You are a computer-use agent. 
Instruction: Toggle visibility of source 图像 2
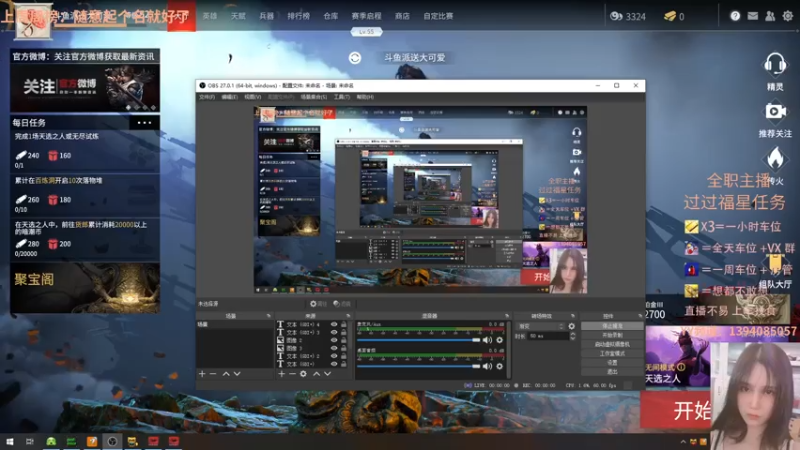click(334, 340)
